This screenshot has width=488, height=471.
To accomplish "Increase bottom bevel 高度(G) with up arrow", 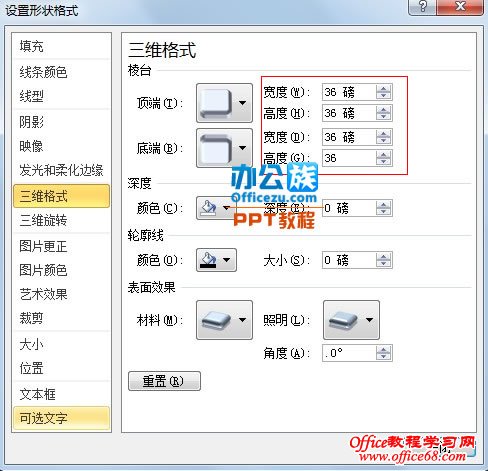I will tap(384, 154).
